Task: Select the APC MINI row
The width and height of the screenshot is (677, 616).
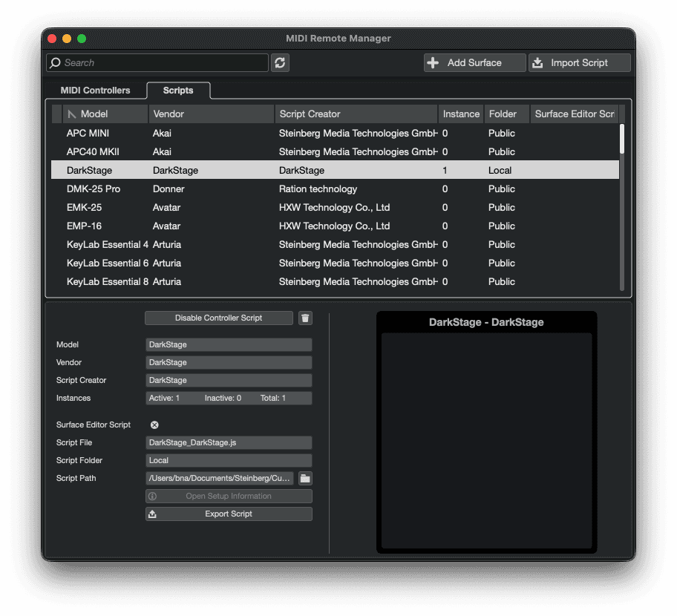Action: [335, 134]
